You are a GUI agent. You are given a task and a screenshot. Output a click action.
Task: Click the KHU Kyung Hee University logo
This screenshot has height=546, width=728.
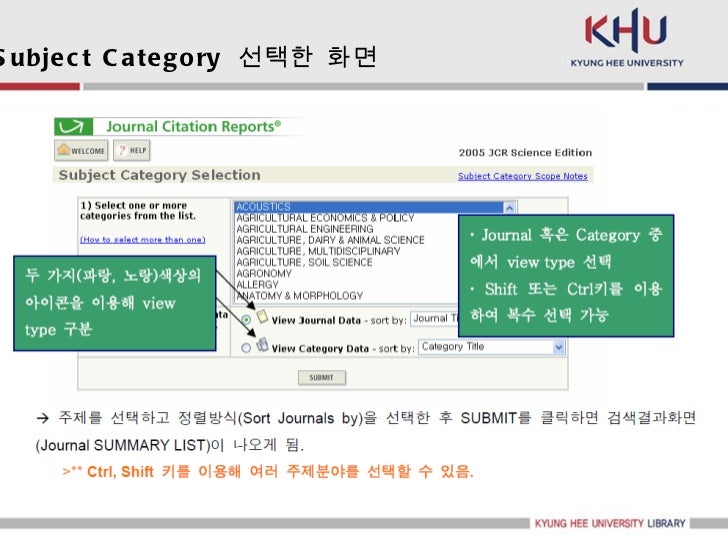point(627,38)
